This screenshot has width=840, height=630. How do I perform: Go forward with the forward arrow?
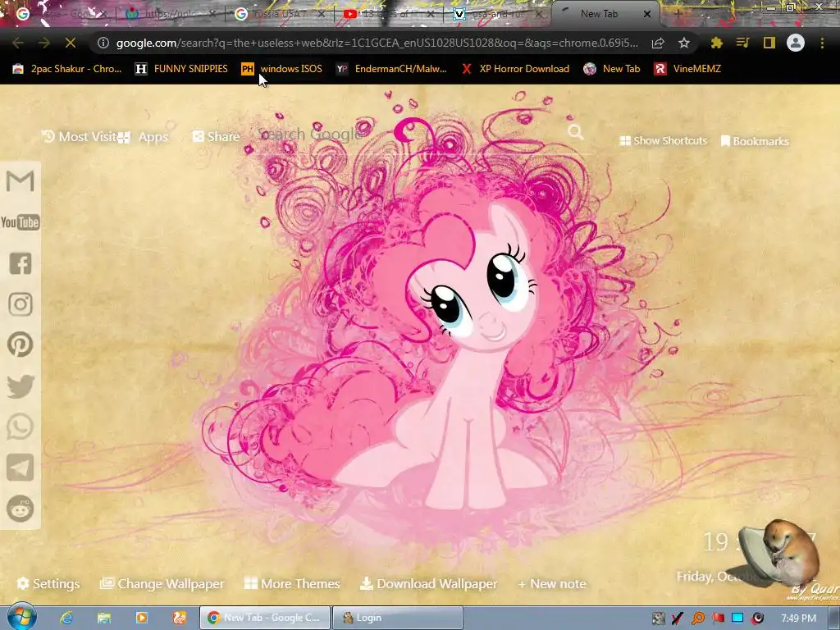[44, 43]
